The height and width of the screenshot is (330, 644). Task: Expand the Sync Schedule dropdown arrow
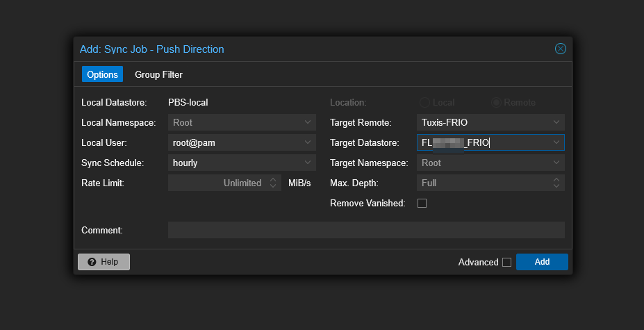(x=308, y=163)
